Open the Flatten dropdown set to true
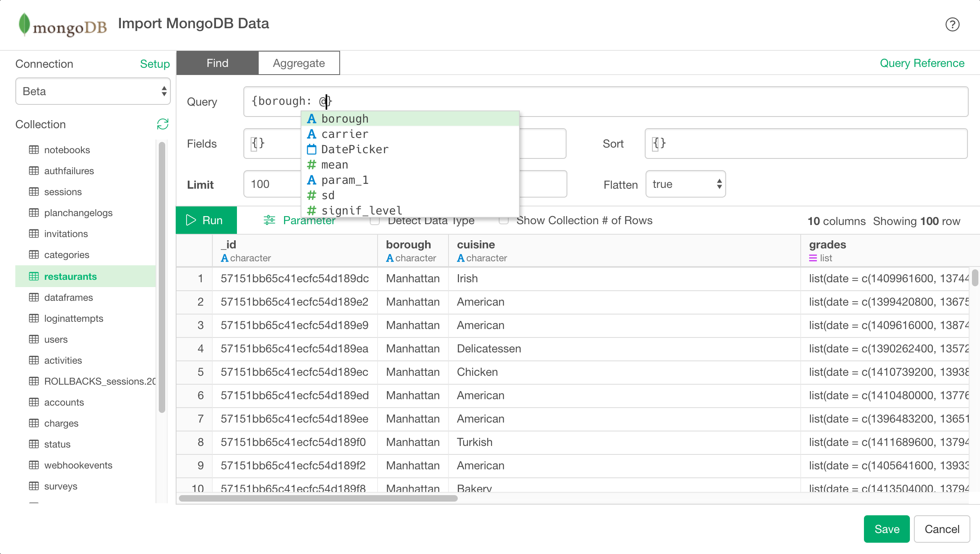Viewport: 980px width, 554px height. (x=685, y=184)
